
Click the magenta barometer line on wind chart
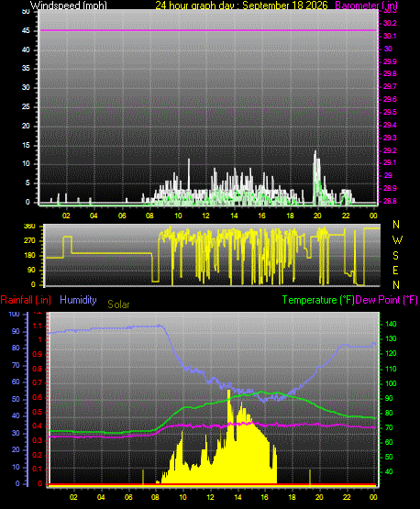coord(208,30)
